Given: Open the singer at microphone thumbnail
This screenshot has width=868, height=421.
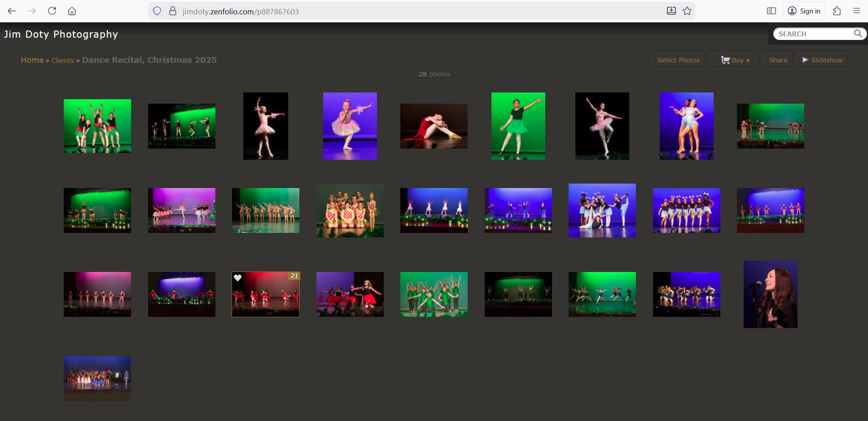Looking at the screenshot, I should tap(770, 294).
